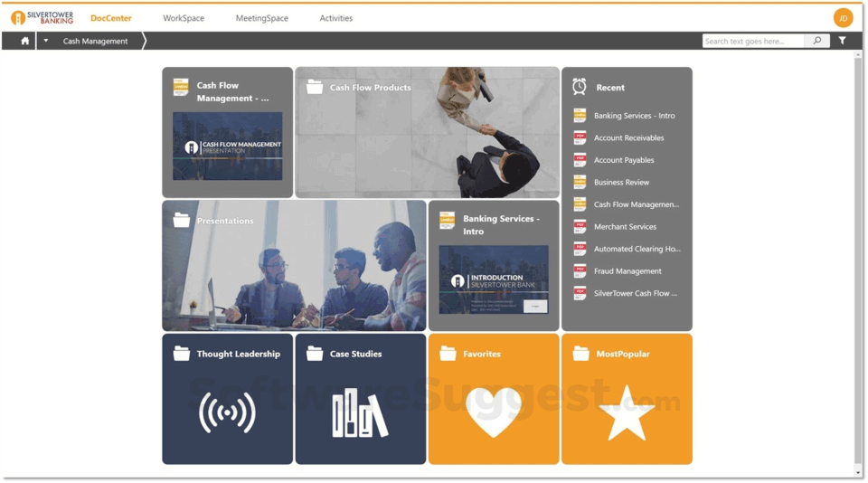Open the breadcrumb dropdown arrow
This screenshot has width=868, height=483.
[x=46, y=41]
